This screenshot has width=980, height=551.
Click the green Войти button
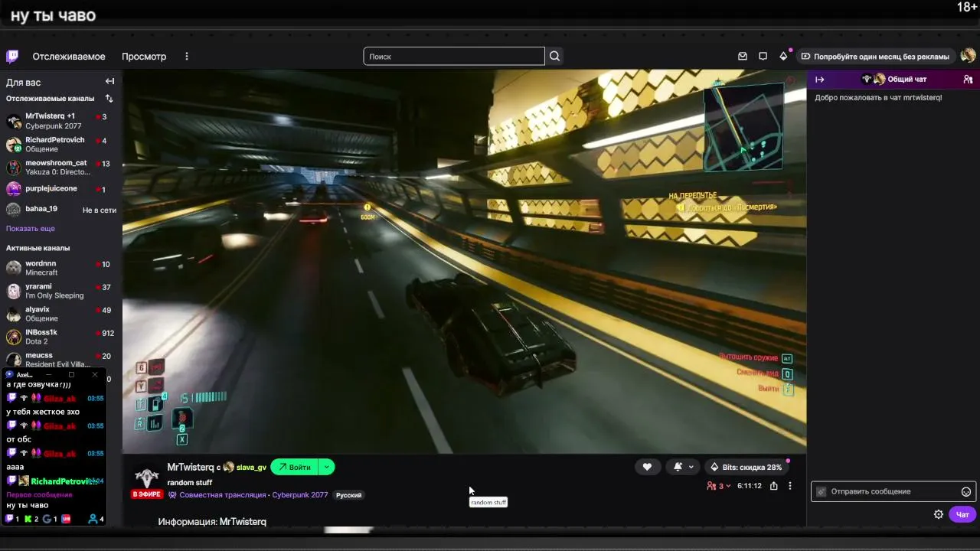295,467
